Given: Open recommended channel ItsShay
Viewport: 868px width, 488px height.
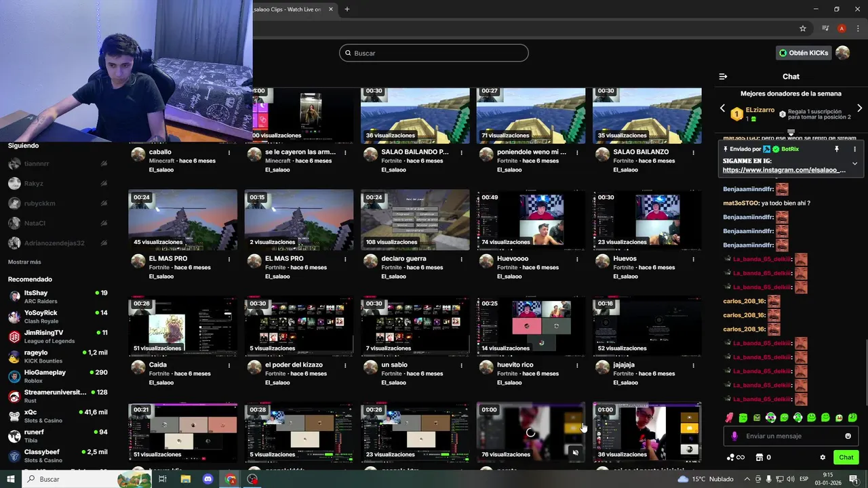Looking at the screenshot, I should coord(58,297).
